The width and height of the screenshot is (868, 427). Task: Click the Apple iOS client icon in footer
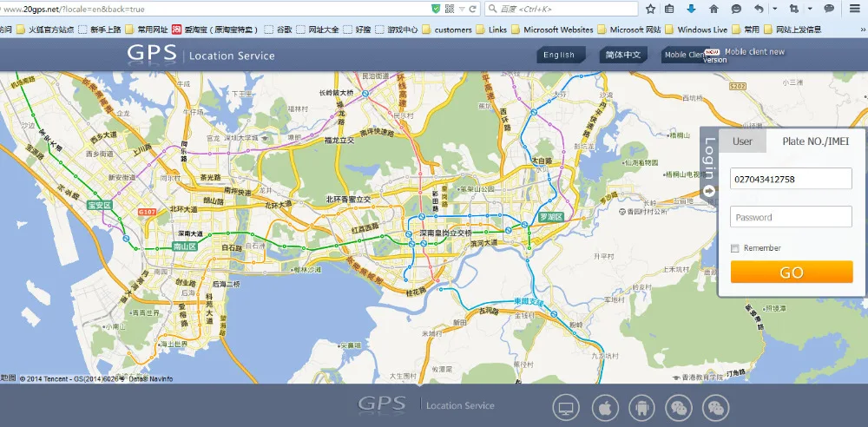(605, 409)
